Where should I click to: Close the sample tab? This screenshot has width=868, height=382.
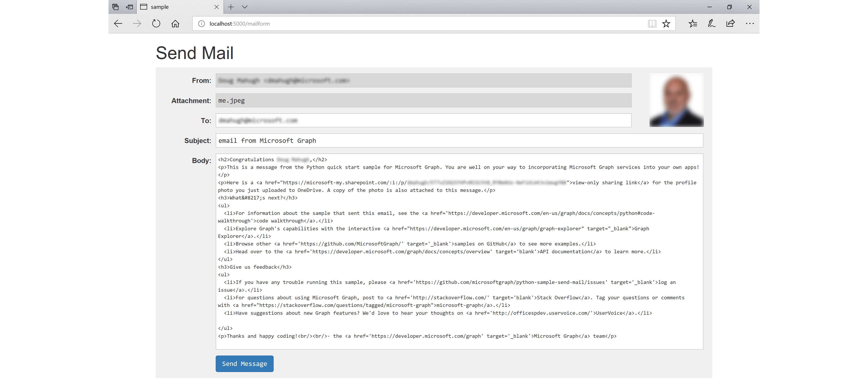click(x=216, y=7)
